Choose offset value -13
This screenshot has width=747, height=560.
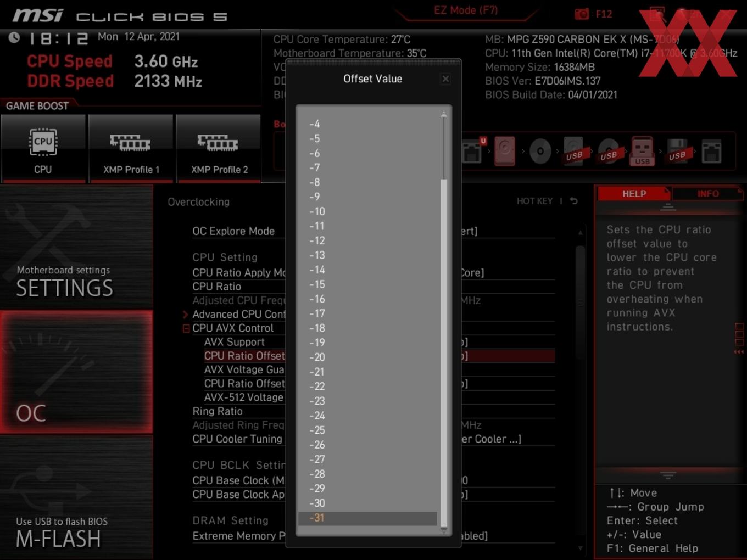[367, 255]
